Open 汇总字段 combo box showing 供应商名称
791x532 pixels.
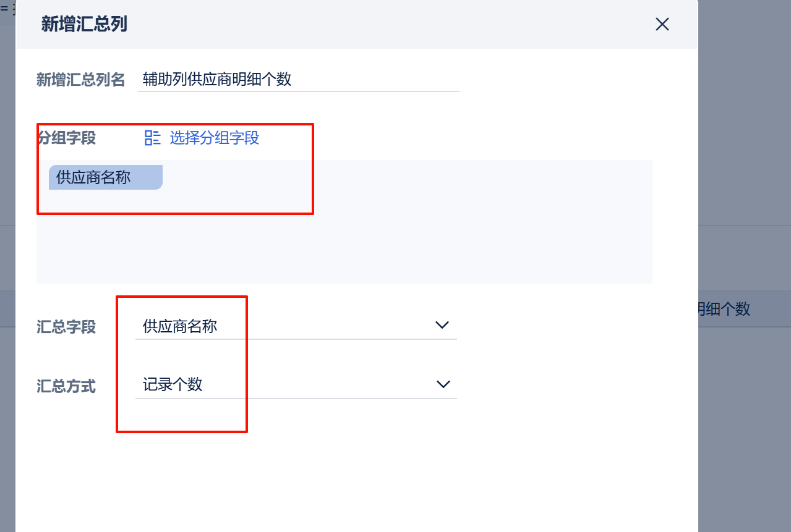296,326
